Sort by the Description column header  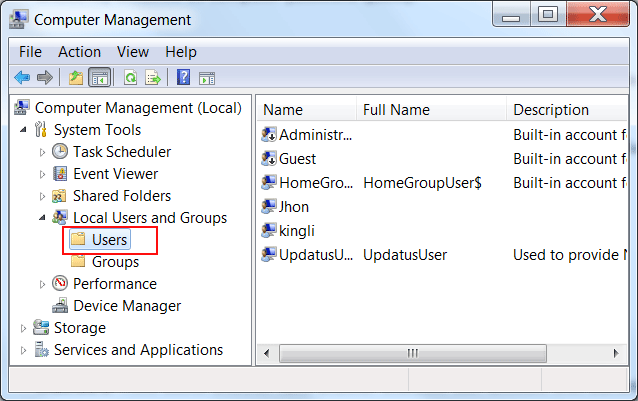pos(567,110)
